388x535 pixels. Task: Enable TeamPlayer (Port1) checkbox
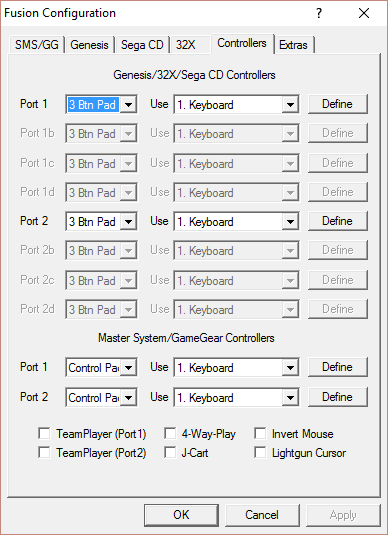pyautogui.click(x=44, y=434)
